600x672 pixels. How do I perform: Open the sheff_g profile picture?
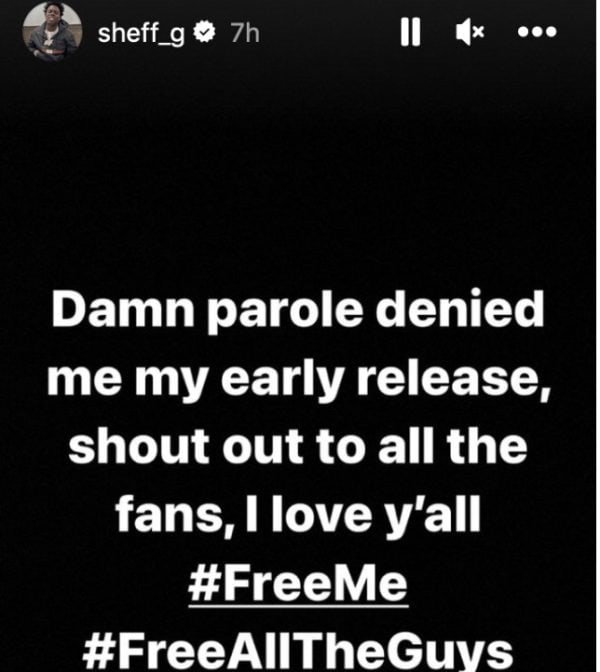52,31
